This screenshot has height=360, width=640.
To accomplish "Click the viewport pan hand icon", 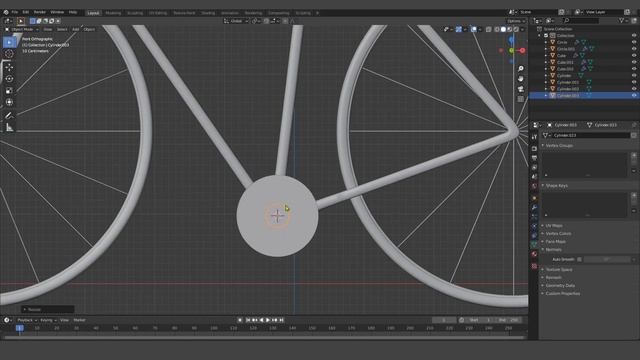I will [x=520, y=78].
